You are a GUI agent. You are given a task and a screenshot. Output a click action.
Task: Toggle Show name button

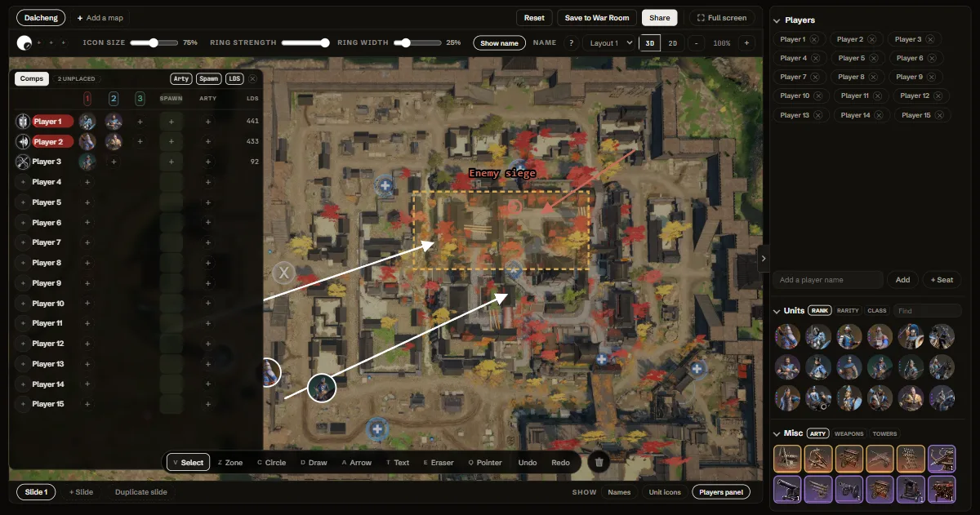point(499,43)
